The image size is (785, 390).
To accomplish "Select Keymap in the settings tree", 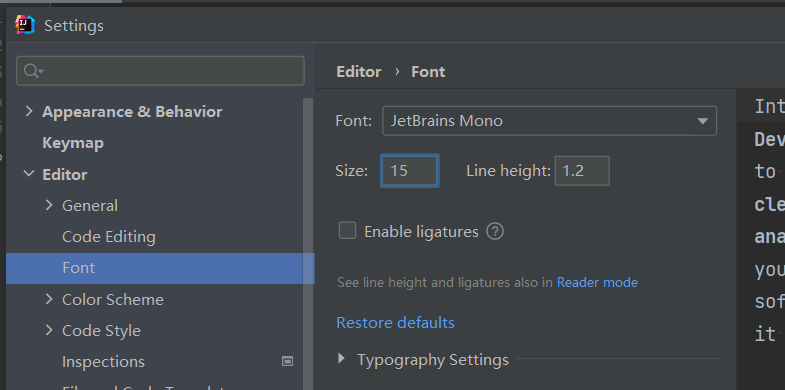I will pos(73,143).
